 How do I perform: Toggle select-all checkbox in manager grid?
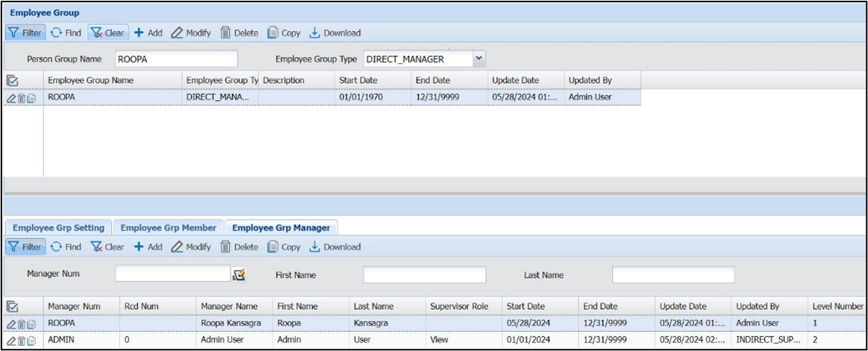point(13,306)
